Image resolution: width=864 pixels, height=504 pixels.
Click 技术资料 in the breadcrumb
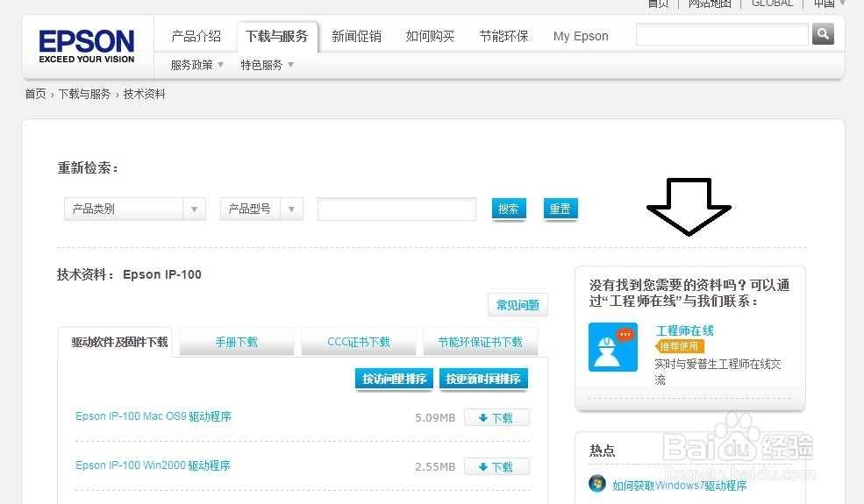point(144,94)
